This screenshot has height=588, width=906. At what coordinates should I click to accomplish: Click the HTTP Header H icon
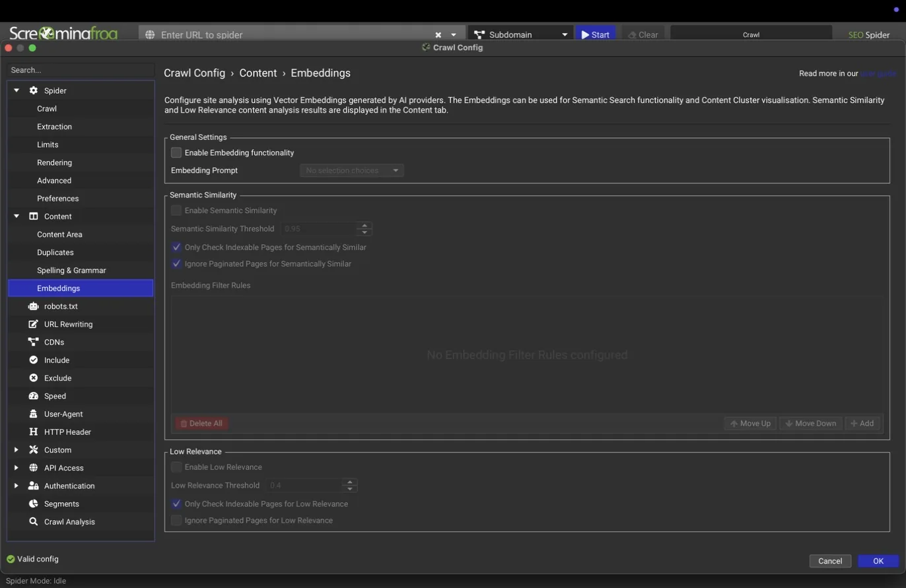click(33, 432)
